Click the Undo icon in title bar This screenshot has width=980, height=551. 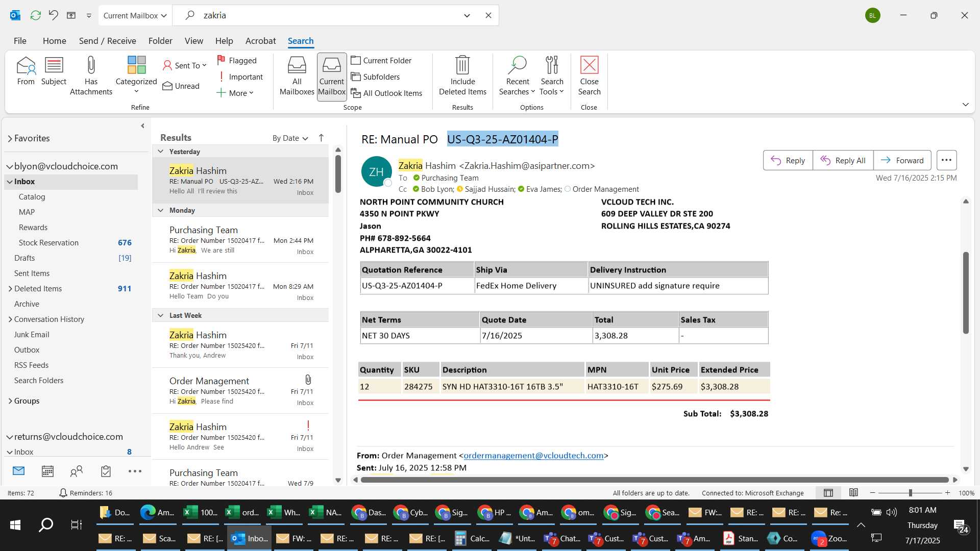coord(53,15)
